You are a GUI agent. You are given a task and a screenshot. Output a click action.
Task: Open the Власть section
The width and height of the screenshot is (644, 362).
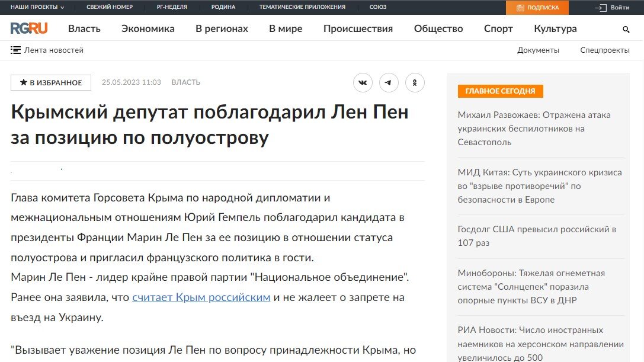pos(84,28)
